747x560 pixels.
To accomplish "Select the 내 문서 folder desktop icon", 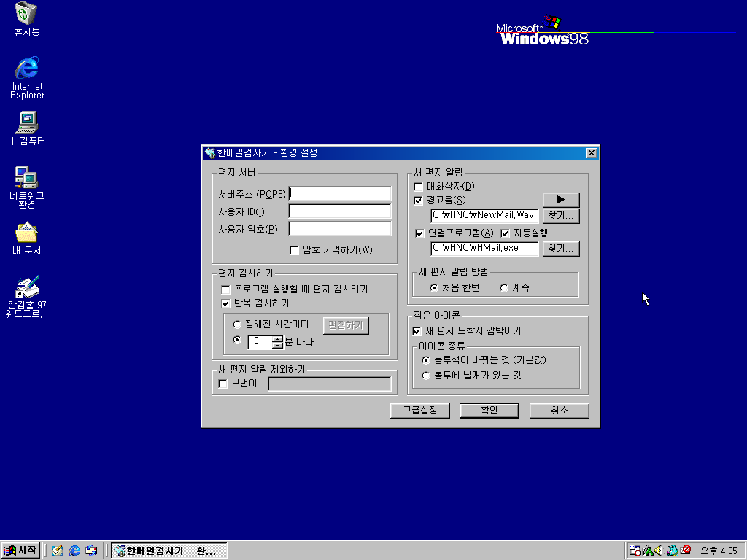I will click(x=27, y=238).
